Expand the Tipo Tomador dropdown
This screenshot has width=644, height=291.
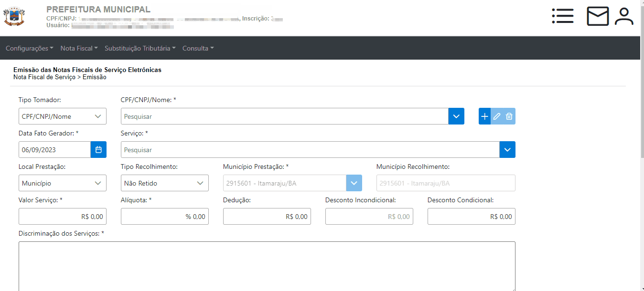click(x=63, y=116)
